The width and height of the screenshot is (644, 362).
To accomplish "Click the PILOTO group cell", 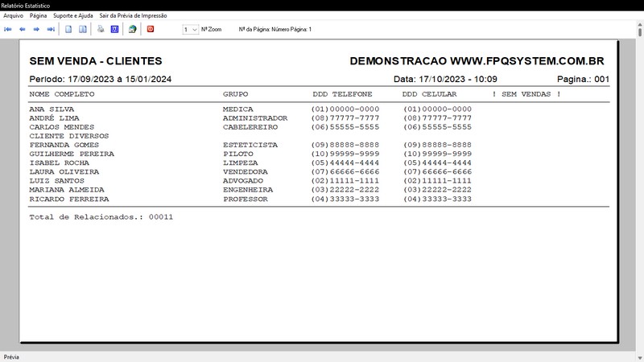I will tap(238, 154).
